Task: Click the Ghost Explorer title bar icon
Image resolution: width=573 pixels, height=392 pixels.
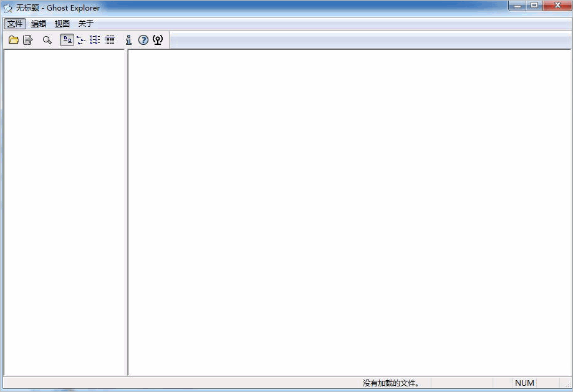Action: point(7,8)
